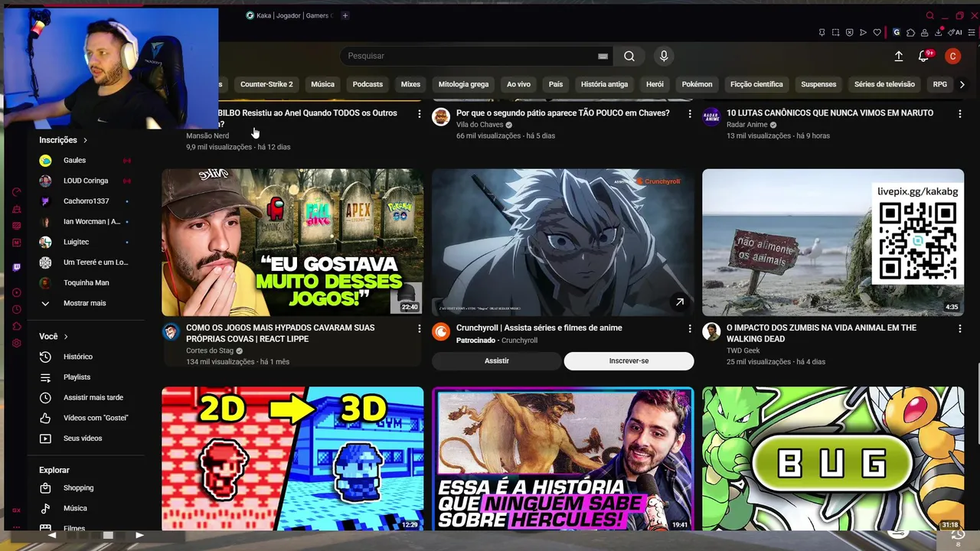Open the Radar Anime channel name
The image size is (980, 551).
point(746,125)
